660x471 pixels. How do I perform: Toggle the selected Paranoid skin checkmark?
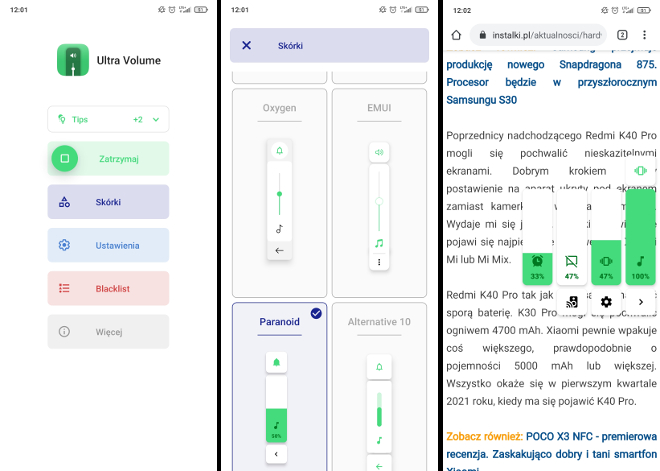coord(316,313)
